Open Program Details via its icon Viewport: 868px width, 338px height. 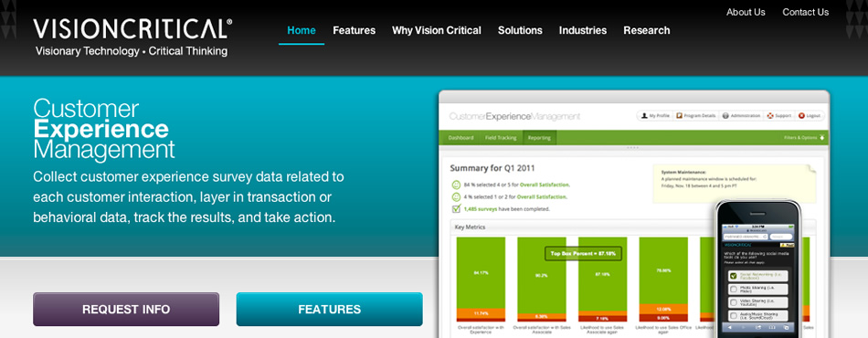679,116
